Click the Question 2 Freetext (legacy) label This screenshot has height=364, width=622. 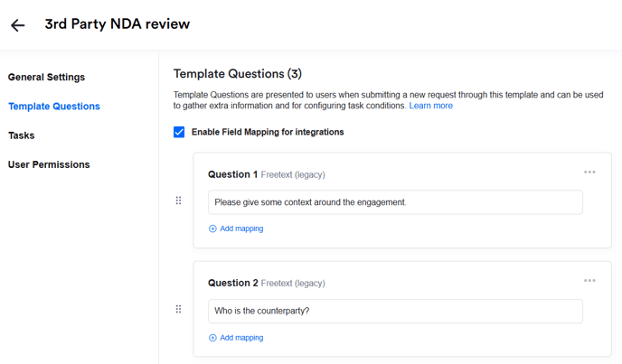click(x=293, y=283)
